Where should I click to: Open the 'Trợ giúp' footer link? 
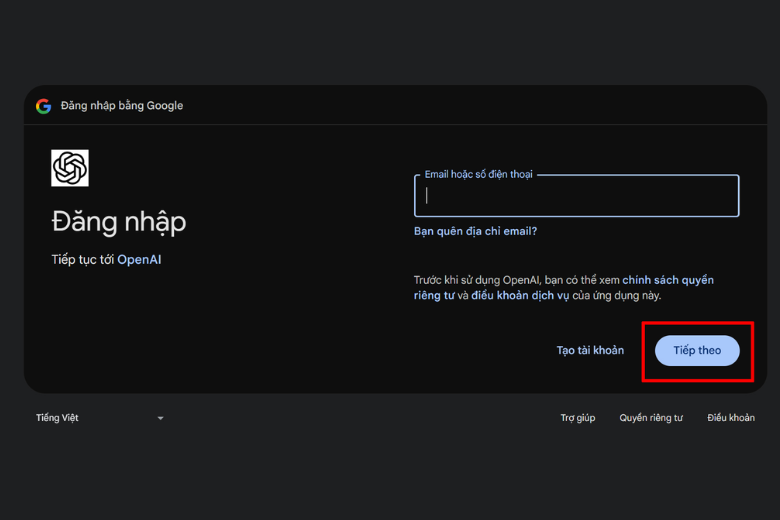[x=577, y=418]
